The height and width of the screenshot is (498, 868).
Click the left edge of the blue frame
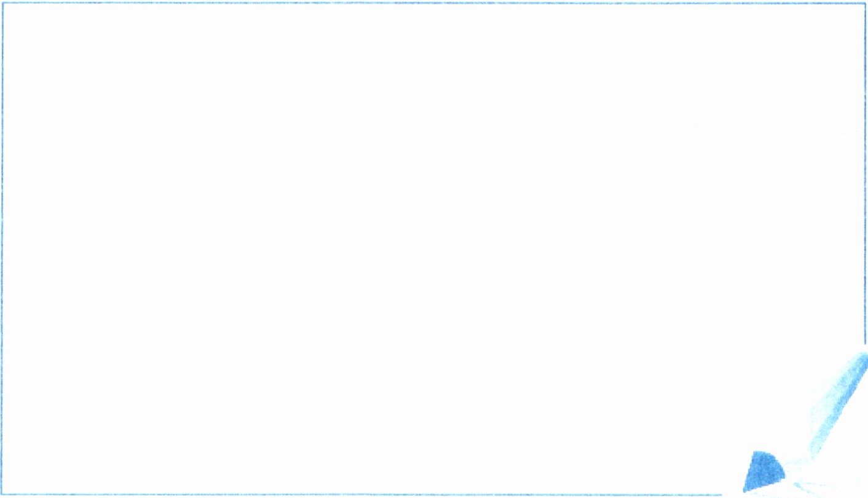coord(2,249)
